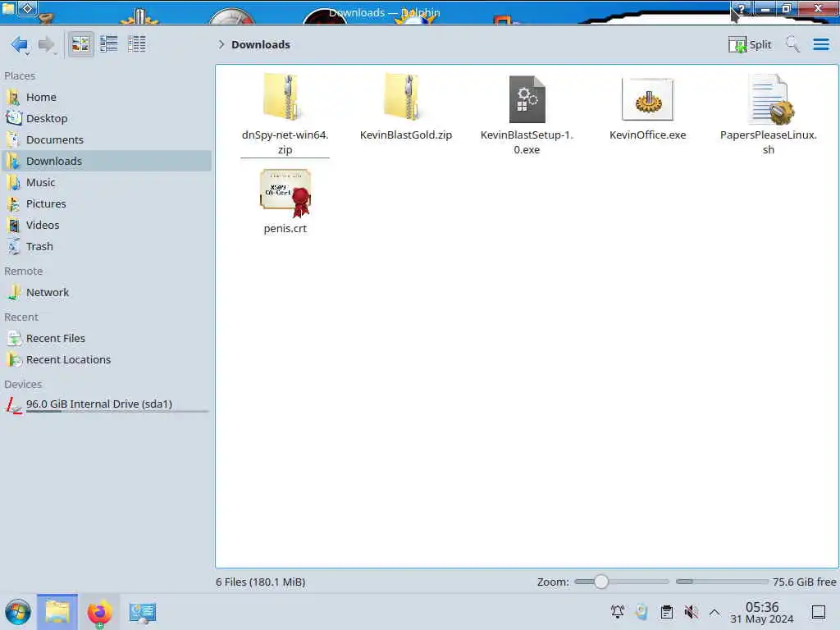Open Network under Remote
The width and height of the screenshot is (840, 630).
coord(106,293)
